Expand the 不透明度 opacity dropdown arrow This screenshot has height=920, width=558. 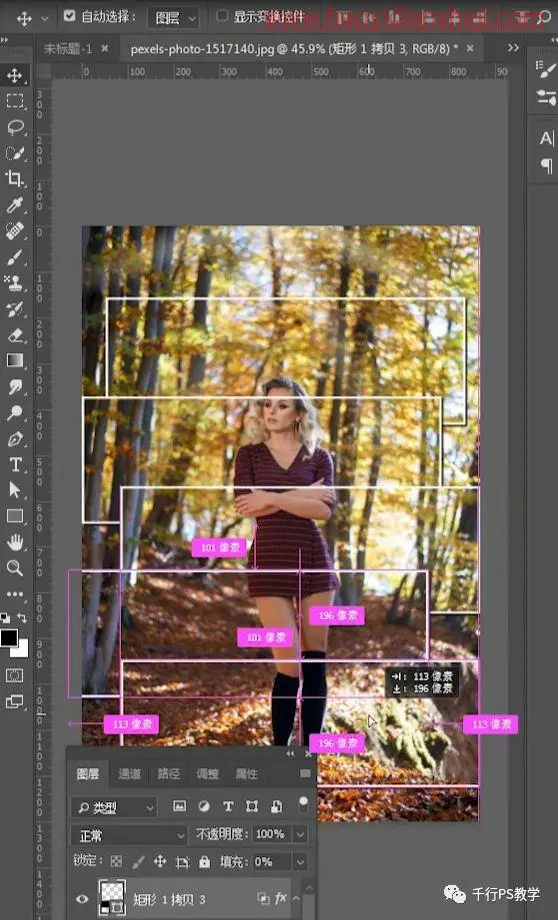pyautogui.click(x=300, y=834)
